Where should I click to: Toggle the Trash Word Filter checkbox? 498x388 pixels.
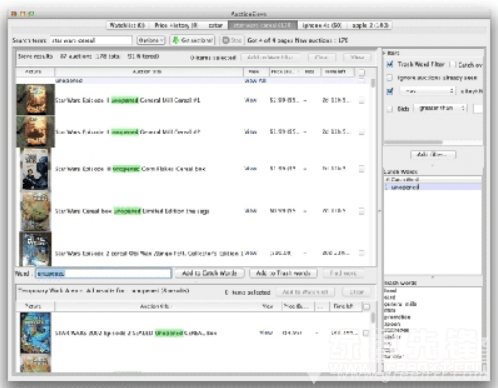click(390, 64)
